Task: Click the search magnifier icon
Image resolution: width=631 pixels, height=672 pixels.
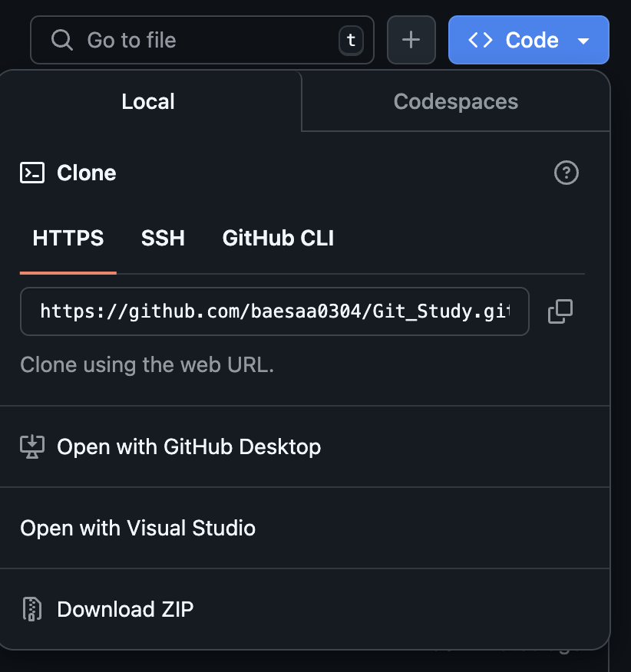Action: coord(61,41)
